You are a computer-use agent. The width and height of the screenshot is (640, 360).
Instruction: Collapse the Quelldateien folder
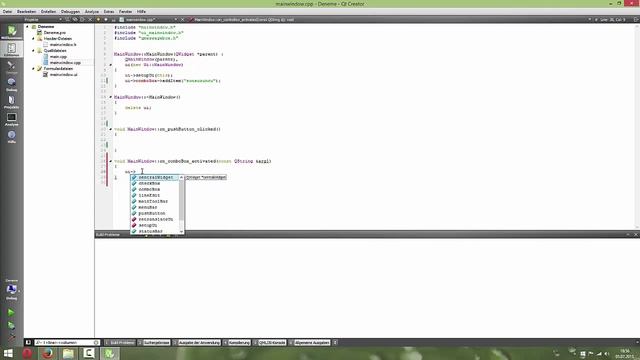tap(33, 51)
